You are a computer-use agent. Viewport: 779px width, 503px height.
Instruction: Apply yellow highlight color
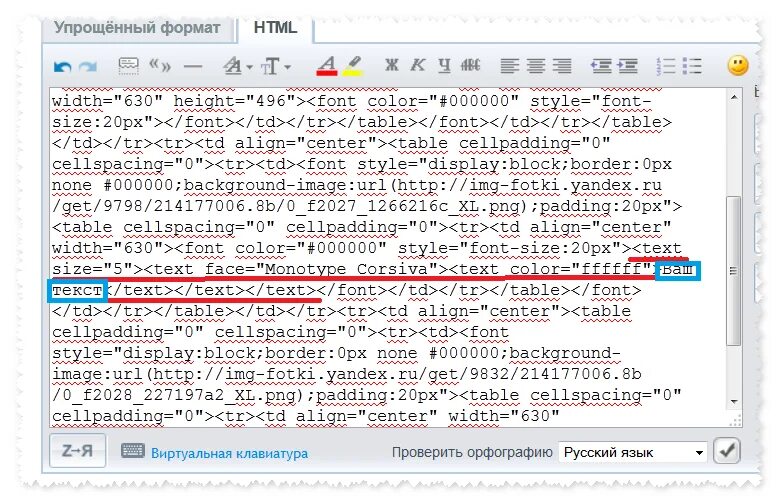click(x=352, y=66)
